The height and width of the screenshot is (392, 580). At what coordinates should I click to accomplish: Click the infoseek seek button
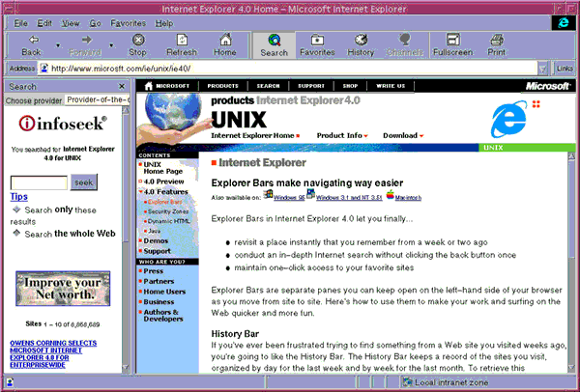(84, 182)
